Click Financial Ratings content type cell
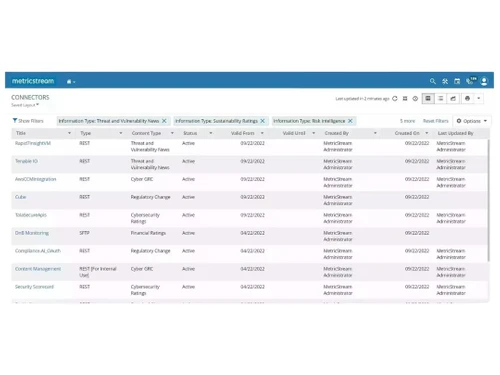This screenshot has height=375, width=500. (x=148, y=233)
